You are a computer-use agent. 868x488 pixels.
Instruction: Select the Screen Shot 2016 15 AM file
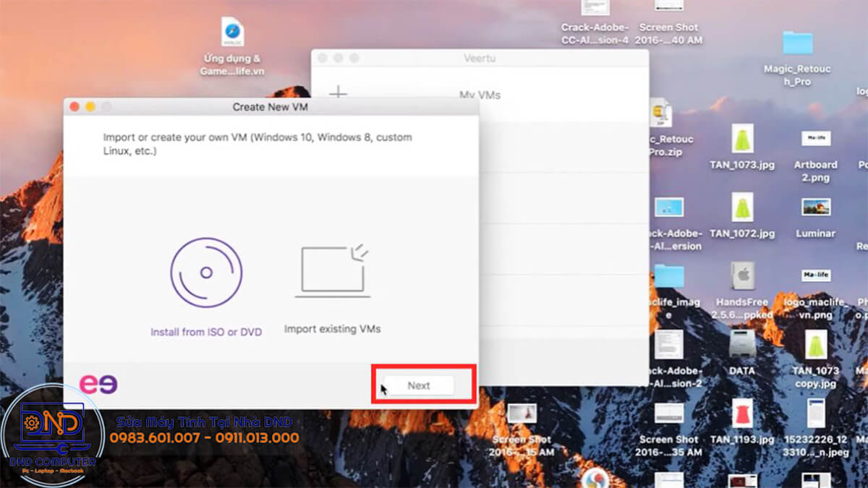pyautogui.click(x=522, y=414)
